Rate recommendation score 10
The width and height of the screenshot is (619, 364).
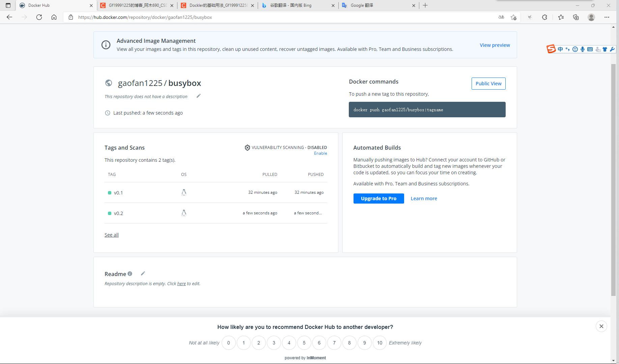[x=380, y=343]
